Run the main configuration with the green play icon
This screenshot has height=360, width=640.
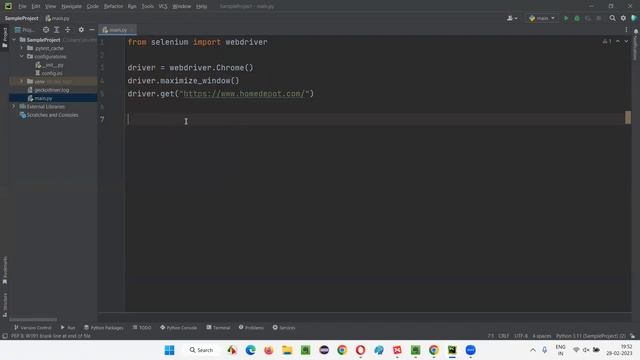tap(566, 18)
